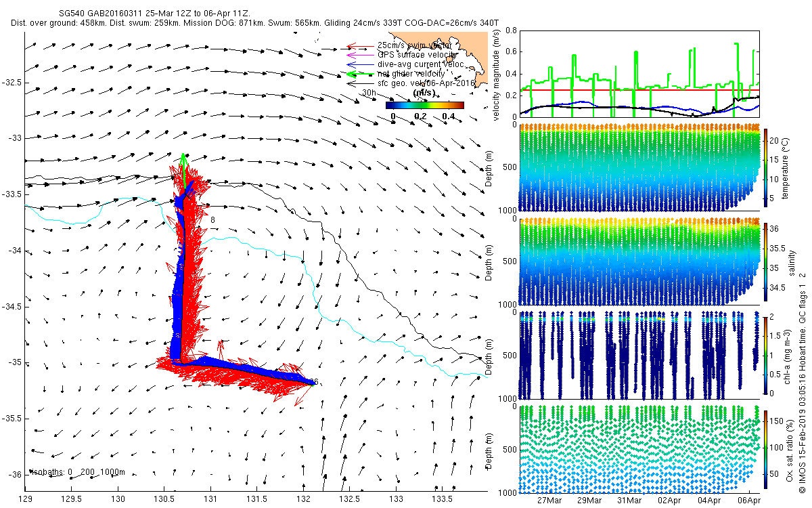Click the '30h' label in the map legend
The height and width of the screenshot is (508, 812).
tap(369, 92)
